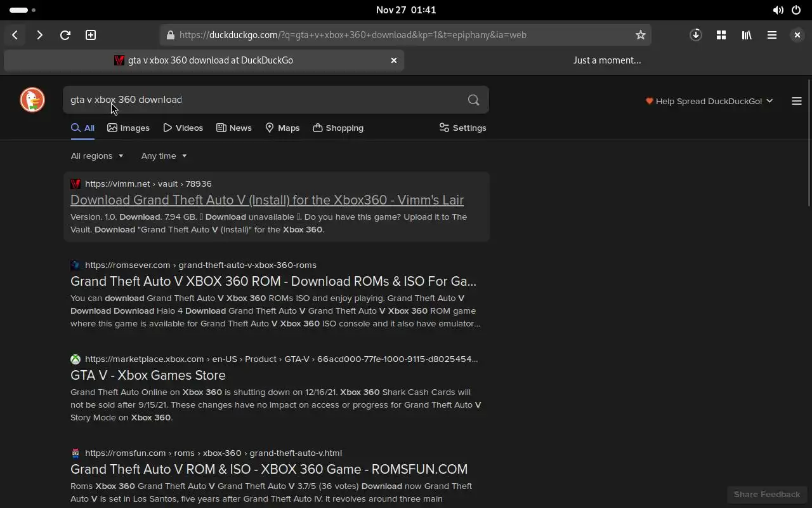Switch to News results
Screen dimensions: 812x508
[x=234, y=128]
